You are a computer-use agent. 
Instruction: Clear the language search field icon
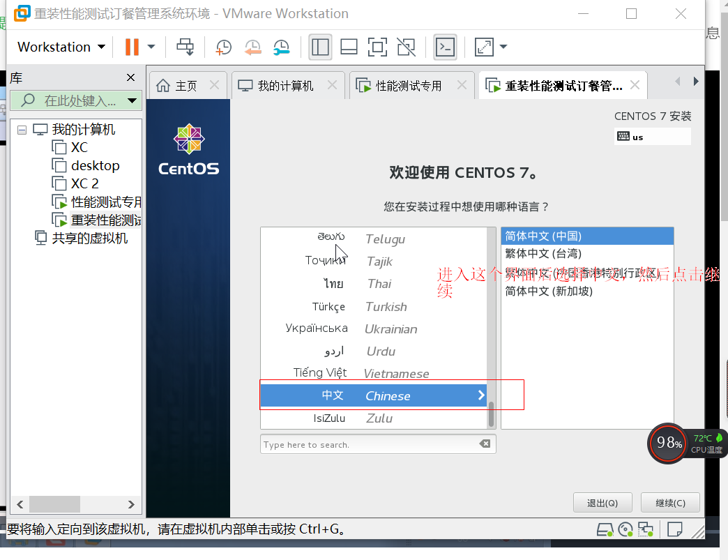click(485, 444)
